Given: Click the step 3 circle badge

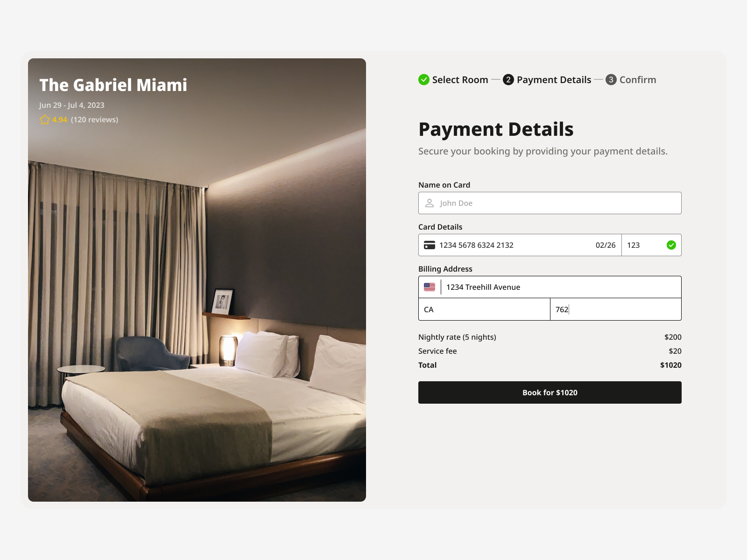Looking at the screenshot, I should click(611, 80).
